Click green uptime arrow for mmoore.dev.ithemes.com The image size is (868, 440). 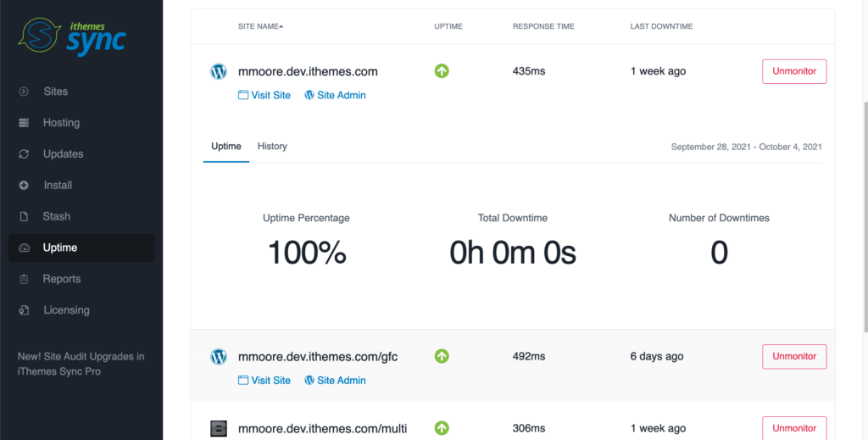coord(441,71)
